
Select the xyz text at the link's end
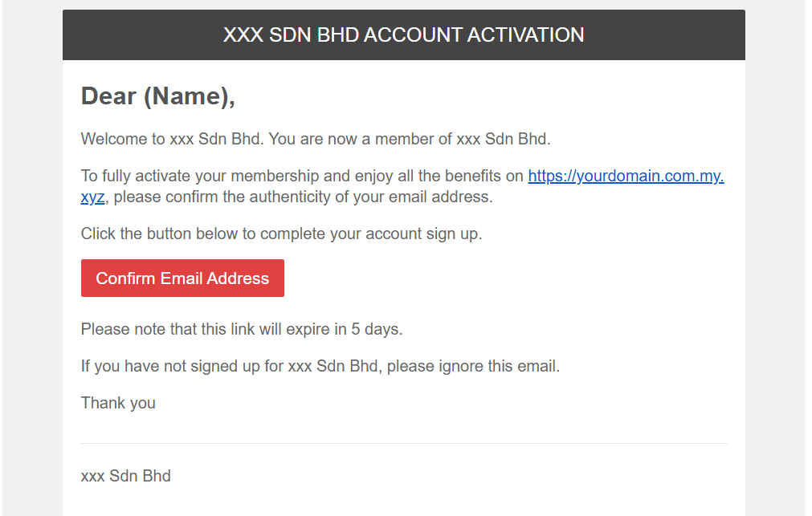point(92,196)
